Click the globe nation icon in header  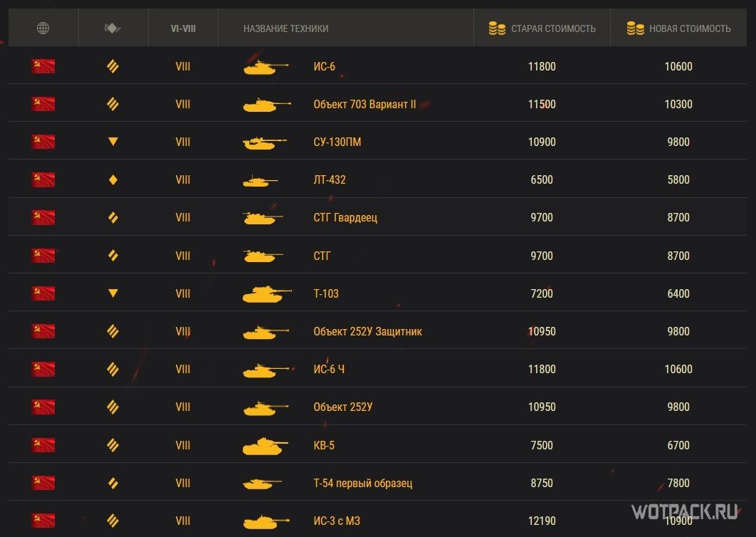pyautogui.click(x=43, y=28)
